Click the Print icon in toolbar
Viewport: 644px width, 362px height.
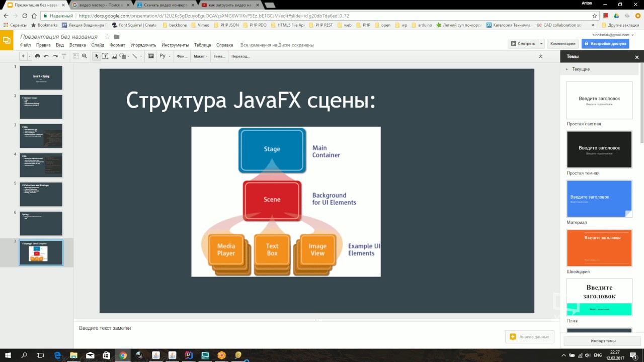pyautogui.click(x=37, y=56)
